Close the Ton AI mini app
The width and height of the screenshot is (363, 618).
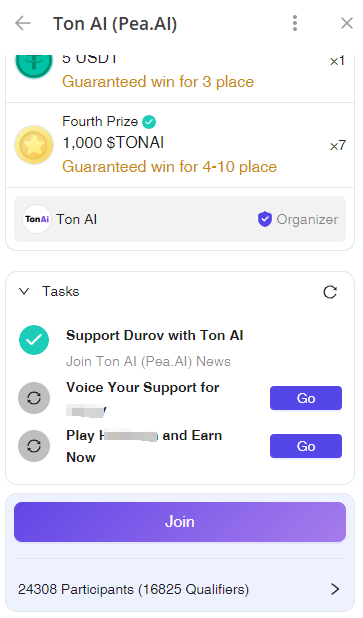[347, 23]
